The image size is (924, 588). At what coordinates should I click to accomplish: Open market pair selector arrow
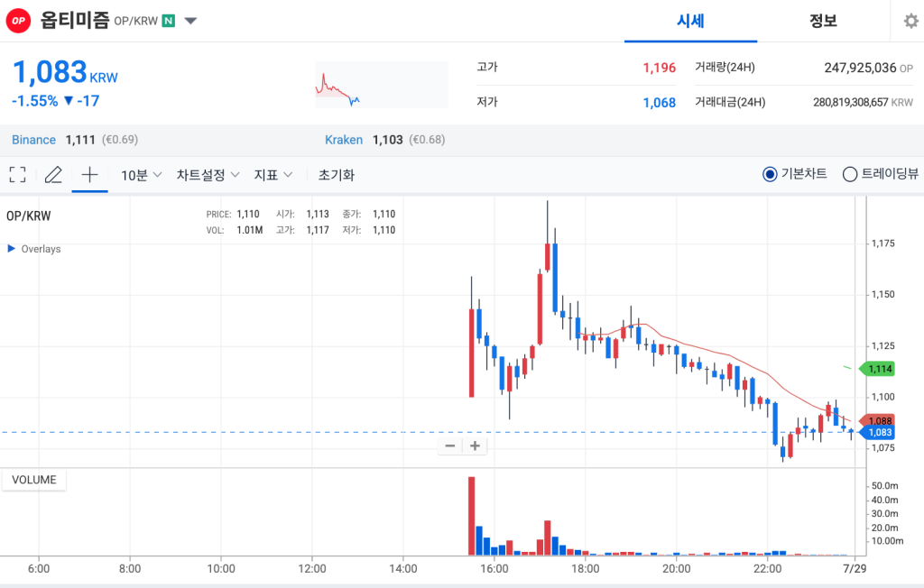point(190,22)
